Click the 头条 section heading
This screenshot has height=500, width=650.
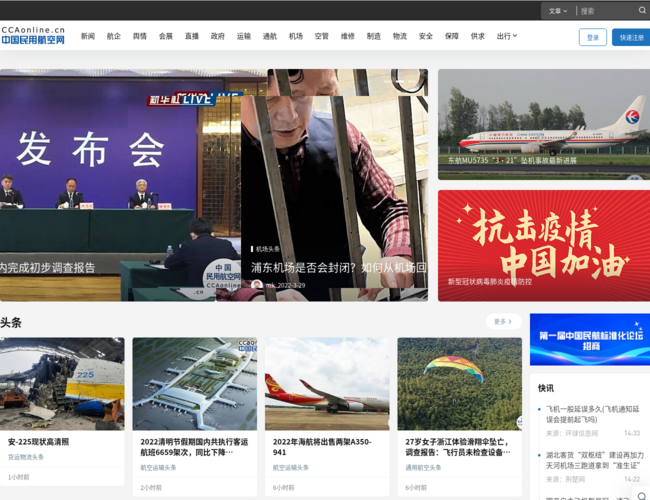tap(11, 323)
